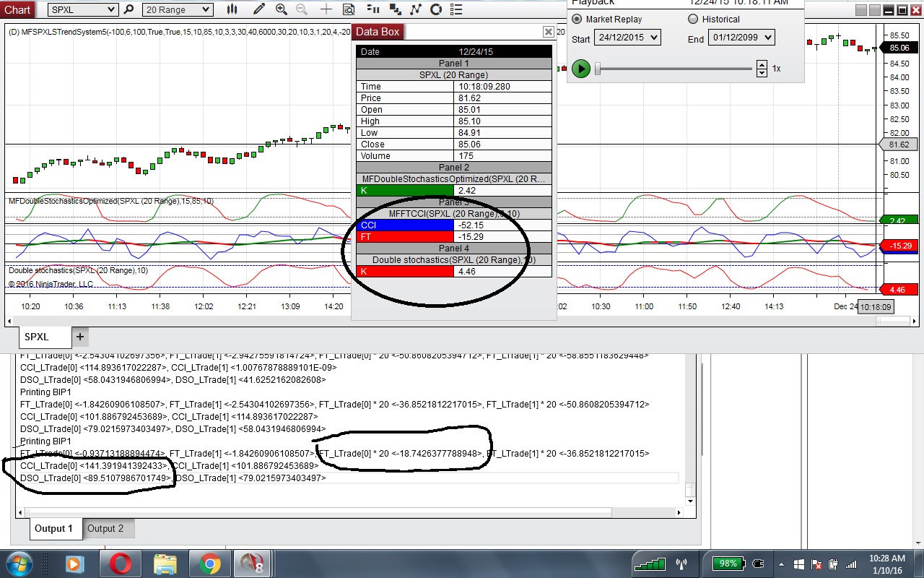This screenshot has width=924, height=578.
Task: Click the playback position slider handle
Action: click(x=598, y=69)
